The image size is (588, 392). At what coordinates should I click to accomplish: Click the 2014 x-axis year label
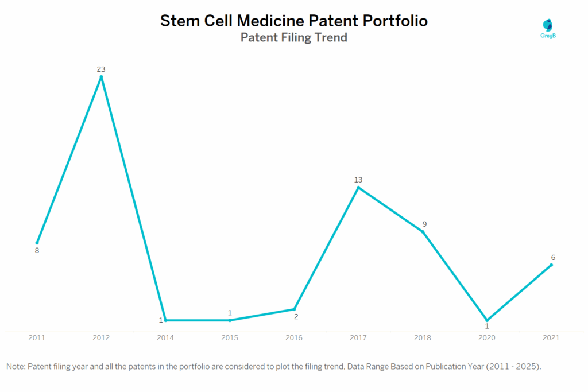165,338
